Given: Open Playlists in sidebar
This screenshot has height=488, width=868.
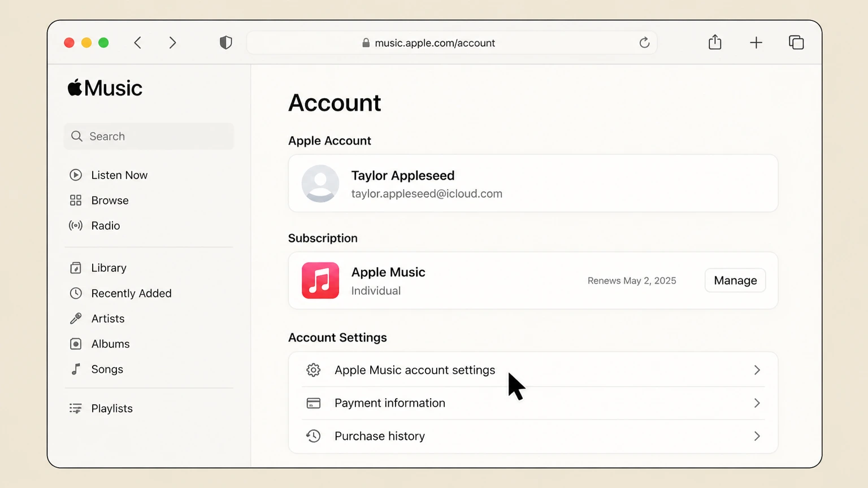Looking at the screenshot, I should [112, 408].
